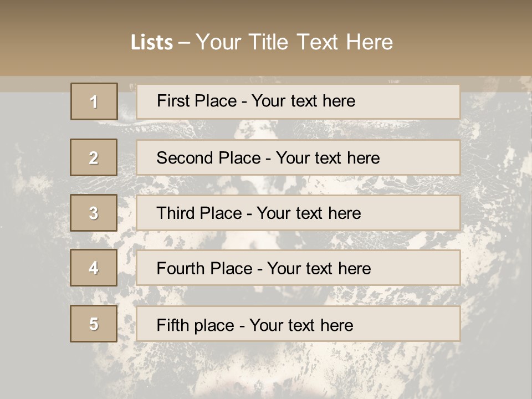
Task: Click the text 'Second Place'
Action: pyautogui.click(x=208, y=158)
